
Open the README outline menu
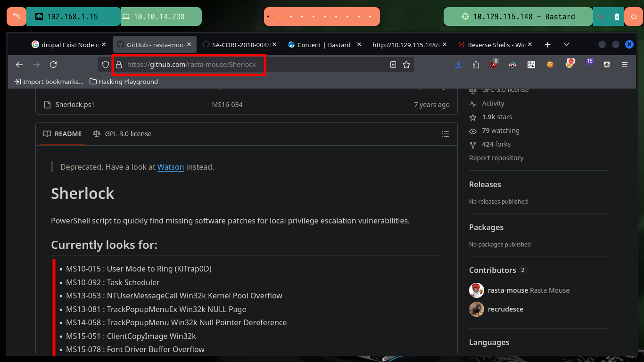click(x=445, y=134)
